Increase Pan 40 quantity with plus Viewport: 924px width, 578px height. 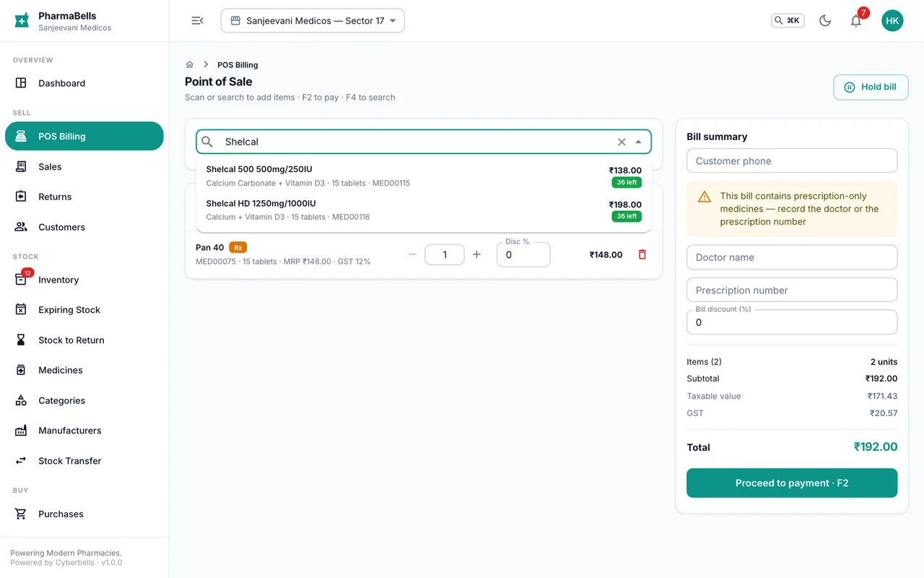coord(476,254)
